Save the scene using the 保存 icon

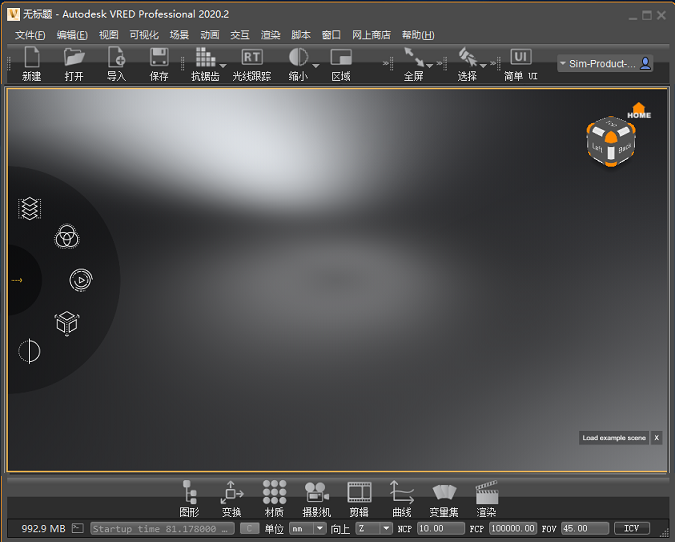pos(159,64)
